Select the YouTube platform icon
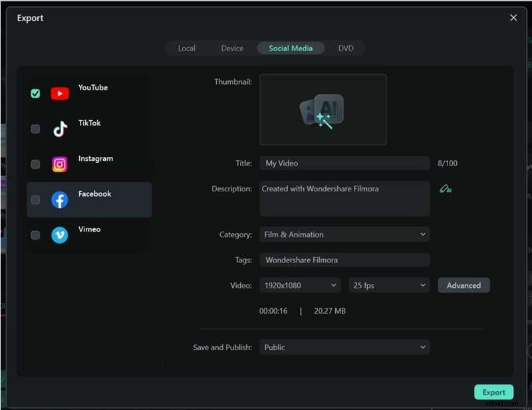This screenshot has height=410, width=532. coord(60,93)
